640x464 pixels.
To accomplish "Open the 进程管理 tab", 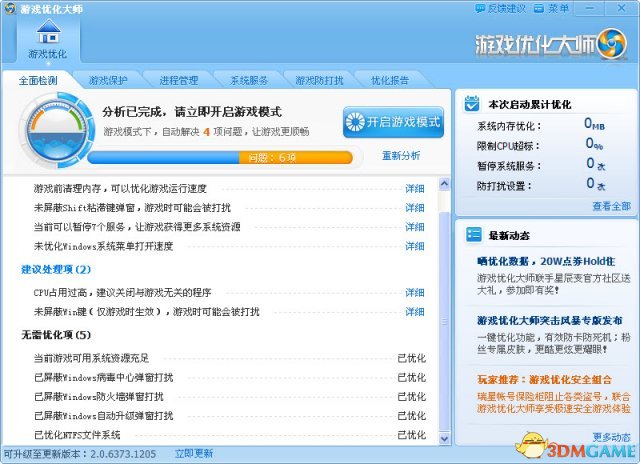I will (x=179, y=80).
